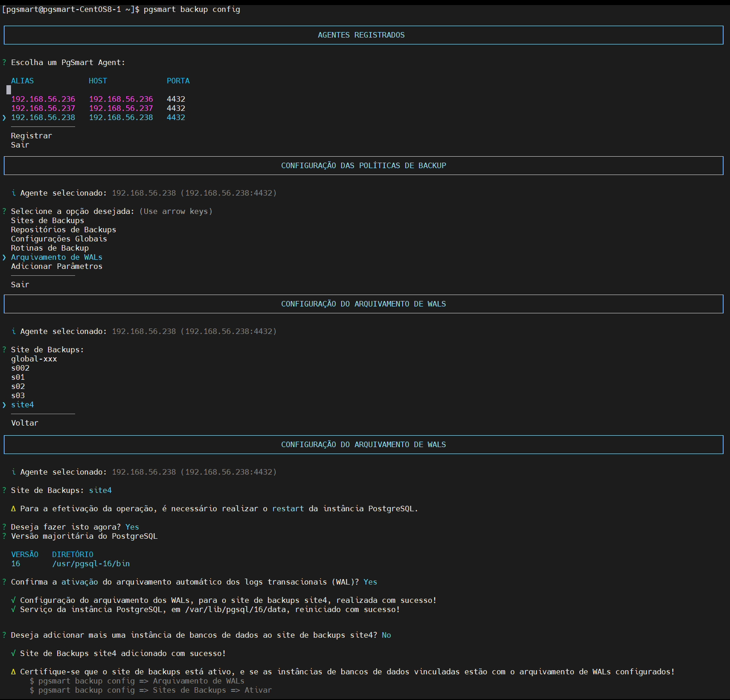Viewport: 730px width, 700px height.
Task: Click warning triangle before Para a efetivação
Action: pos(13,509)
